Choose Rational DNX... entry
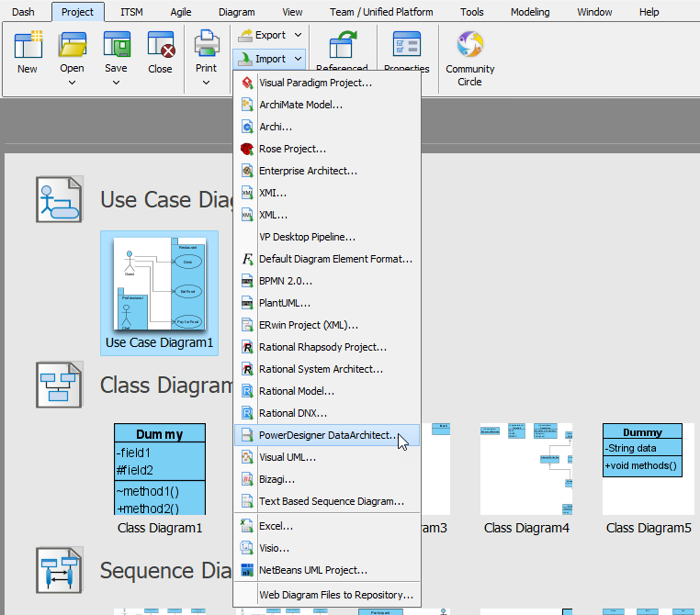The height and width of the screenshot is (615, 700). [x=327, y=413]
